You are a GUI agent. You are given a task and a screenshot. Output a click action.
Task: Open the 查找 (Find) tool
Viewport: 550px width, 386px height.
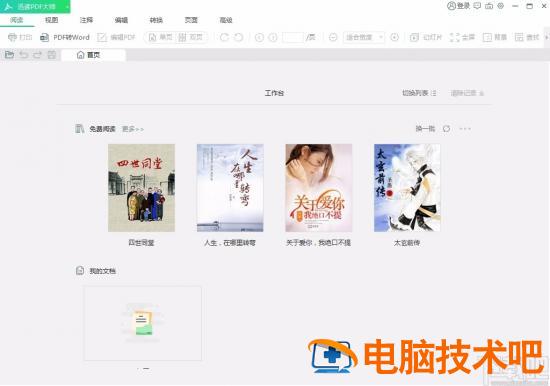(x=527, y=37)
